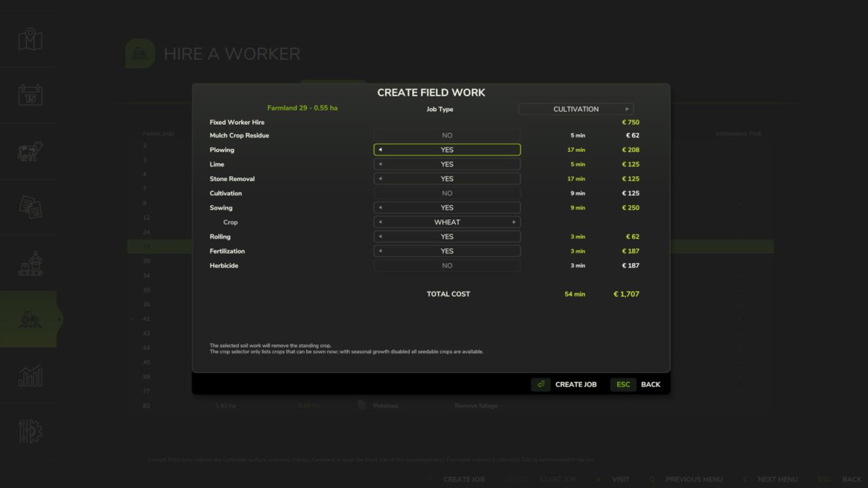This screenshot has height=488, width=868.
Task: Click the '€ 250' sowing cost
Action: (631, 207)
